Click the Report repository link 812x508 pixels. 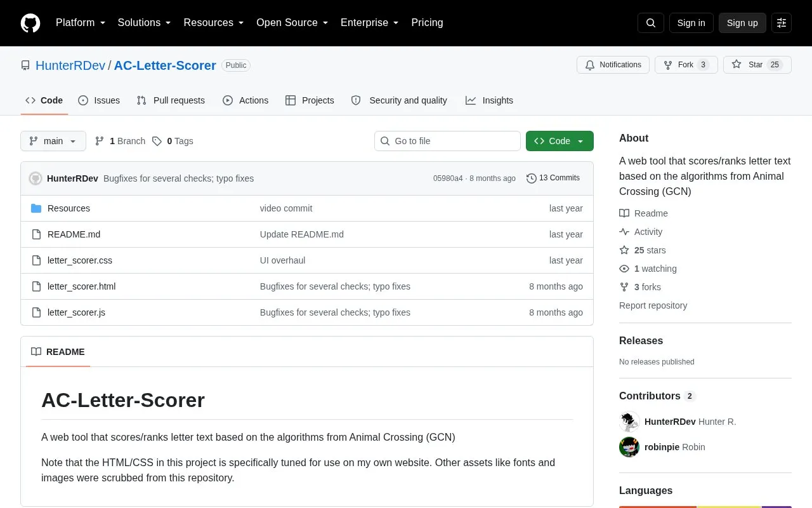(x=653, y=305)
